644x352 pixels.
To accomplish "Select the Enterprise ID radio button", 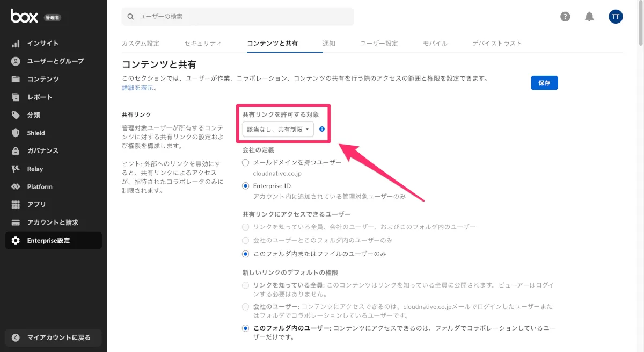I will click(x=246, y=186).
